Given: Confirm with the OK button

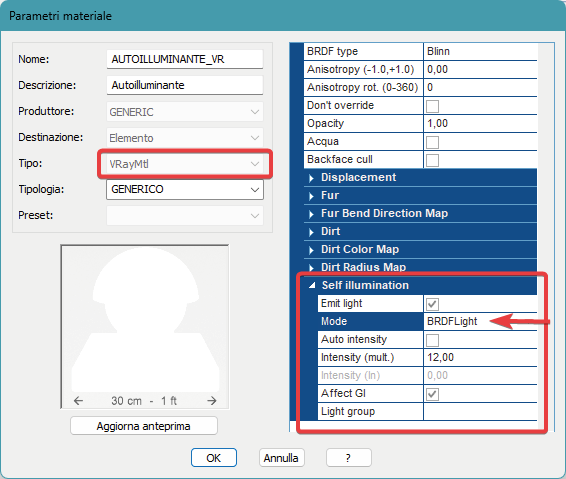Looking at the screenshot, I should 214,458.
